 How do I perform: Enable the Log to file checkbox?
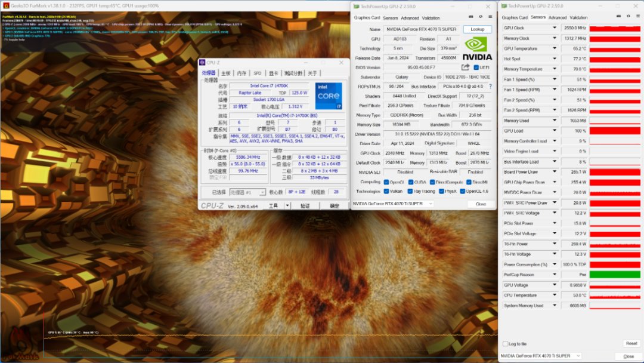coord(506,344)
